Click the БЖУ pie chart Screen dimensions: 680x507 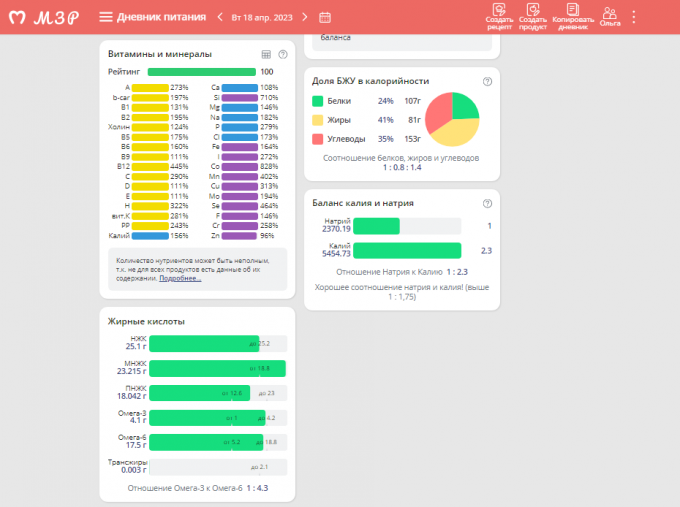click(452, 120)
